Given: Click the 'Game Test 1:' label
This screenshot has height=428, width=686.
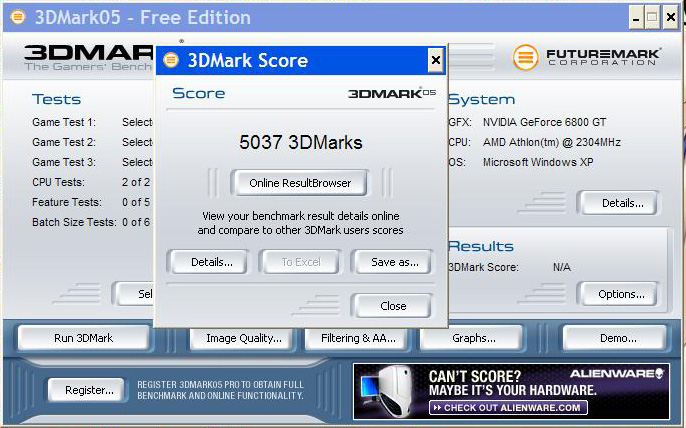Looking at the screenshot, I should coord(64,122).
